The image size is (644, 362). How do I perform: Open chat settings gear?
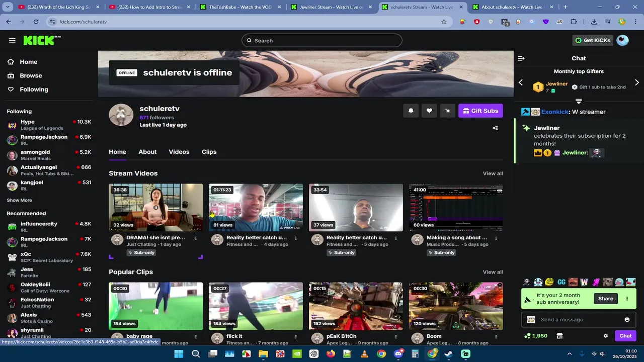tap(606, 336)
